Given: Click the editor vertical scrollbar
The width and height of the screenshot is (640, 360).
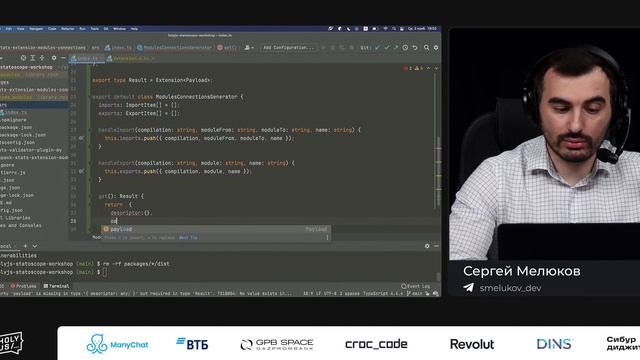Looking at the screenshot, I should (x=438, y=171).
